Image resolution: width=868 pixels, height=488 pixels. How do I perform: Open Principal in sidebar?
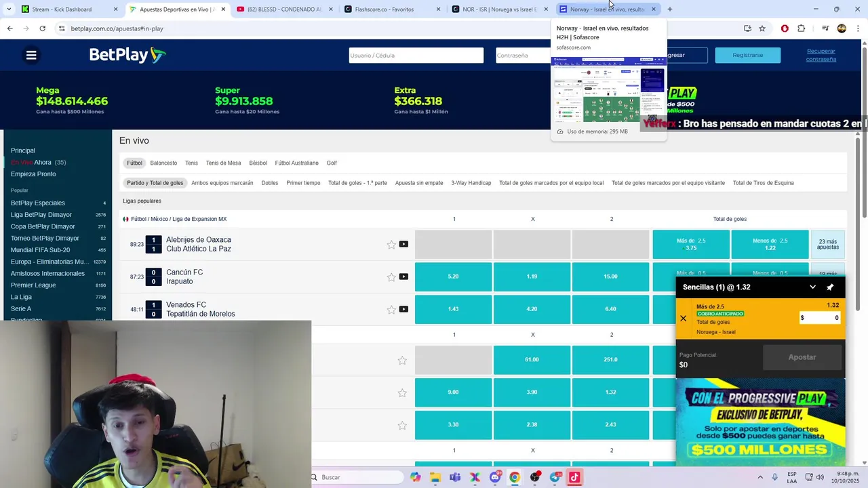[23, 150]
